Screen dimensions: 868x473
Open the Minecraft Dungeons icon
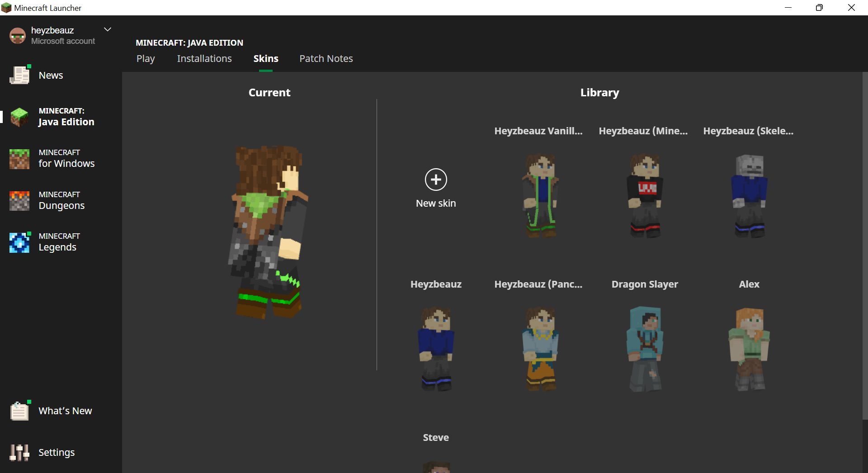coord(19,200)
